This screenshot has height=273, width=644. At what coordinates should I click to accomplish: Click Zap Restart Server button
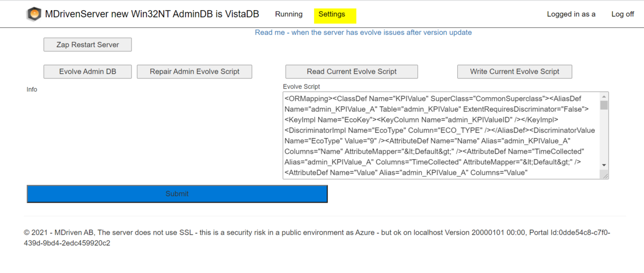pyautogui.click(x=87, y=45)
